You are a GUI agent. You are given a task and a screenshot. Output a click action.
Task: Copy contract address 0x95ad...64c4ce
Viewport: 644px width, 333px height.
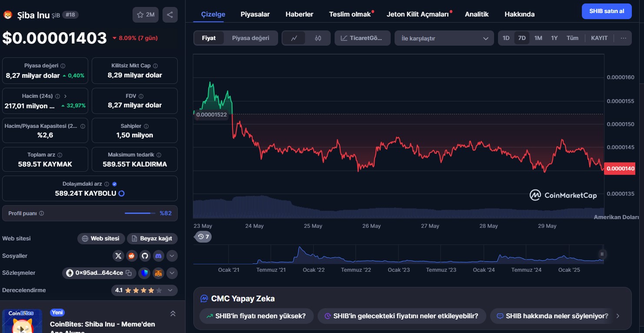click(x=129, y=273)
